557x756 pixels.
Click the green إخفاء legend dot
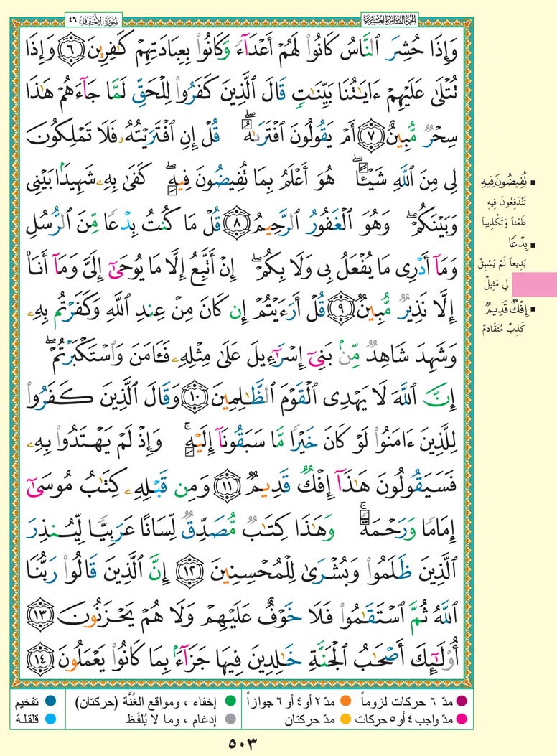(x=229, y=699)
